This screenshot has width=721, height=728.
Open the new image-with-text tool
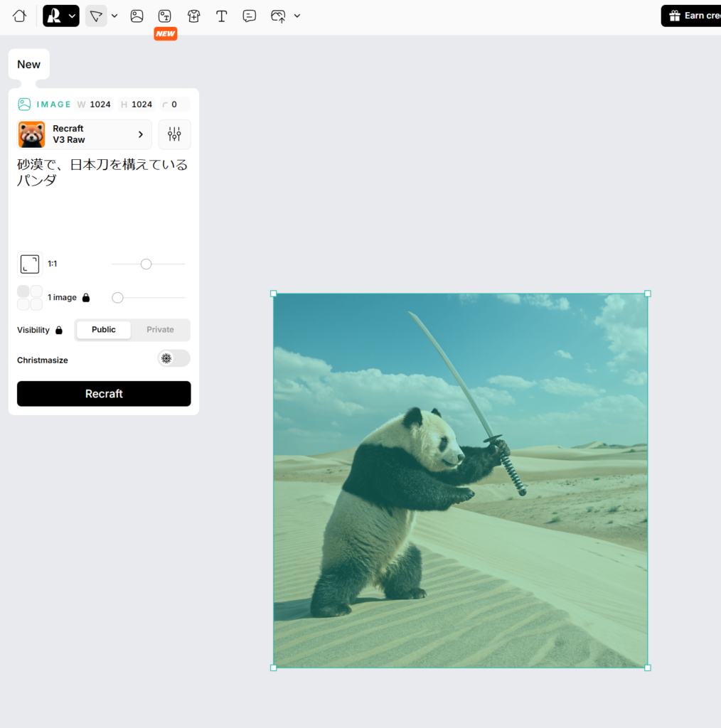coord(165,16)
